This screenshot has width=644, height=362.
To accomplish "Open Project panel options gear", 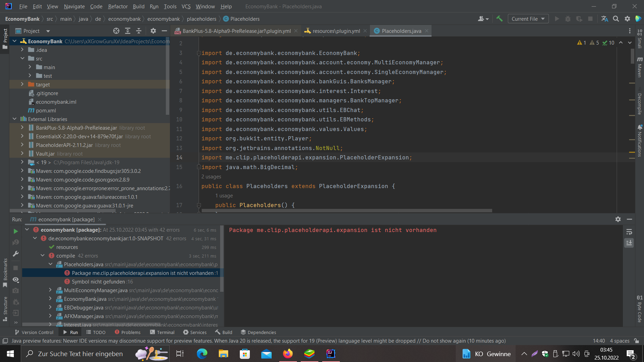I will tap(153, 31).
